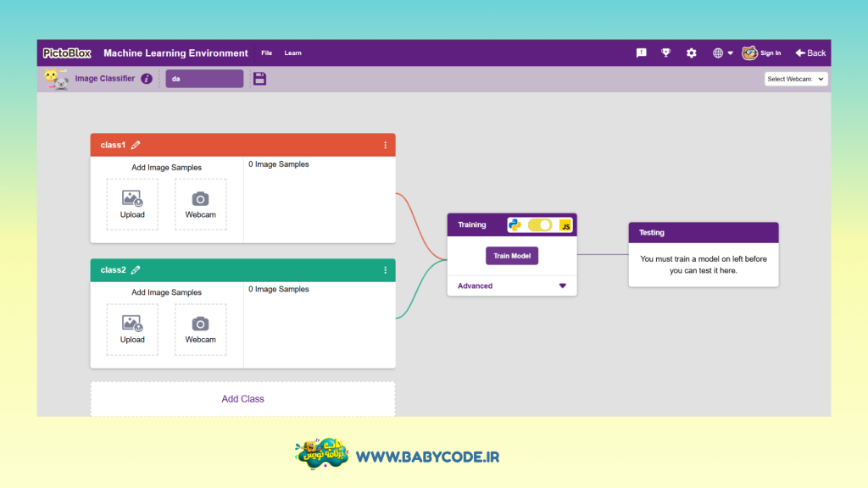The height and width of the screenshot is (488, 868).
Task: Open the settings gear icon
Action: [x=692, y=53]
